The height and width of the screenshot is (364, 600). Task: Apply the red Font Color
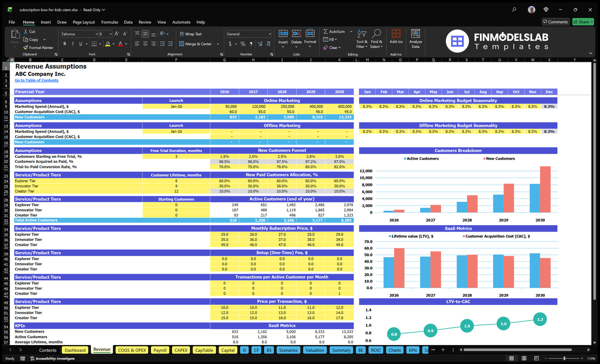click(120, 44)
